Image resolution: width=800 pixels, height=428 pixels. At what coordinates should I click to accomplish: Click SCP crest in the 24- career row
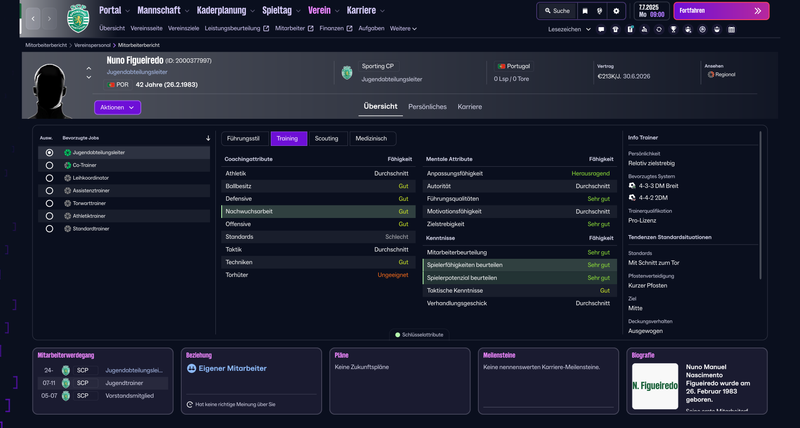tap(65, 370)
